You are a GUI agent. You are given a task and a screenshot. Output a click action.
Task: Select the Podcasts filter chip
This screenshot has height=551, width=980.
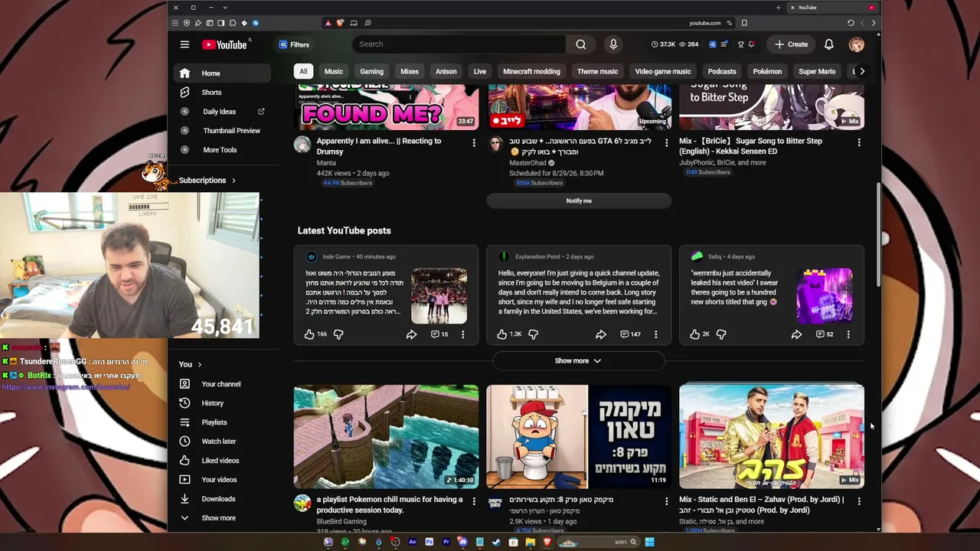722,71
